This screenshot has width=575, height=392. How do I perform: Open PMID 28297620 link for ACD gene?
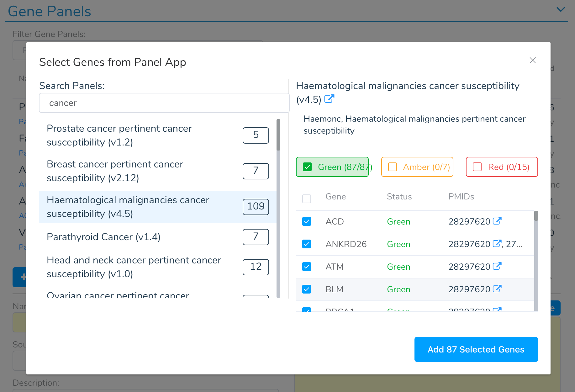tap(497, 221)
